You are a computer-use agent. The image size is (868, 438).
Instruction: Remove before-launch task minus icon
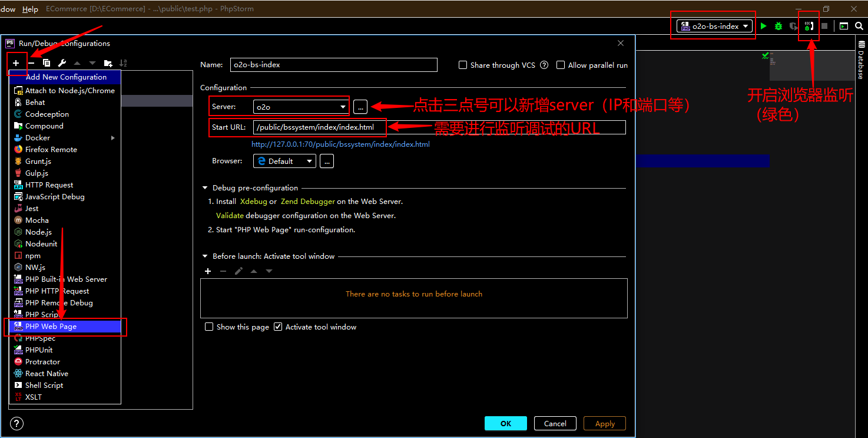tap(223, 271)
